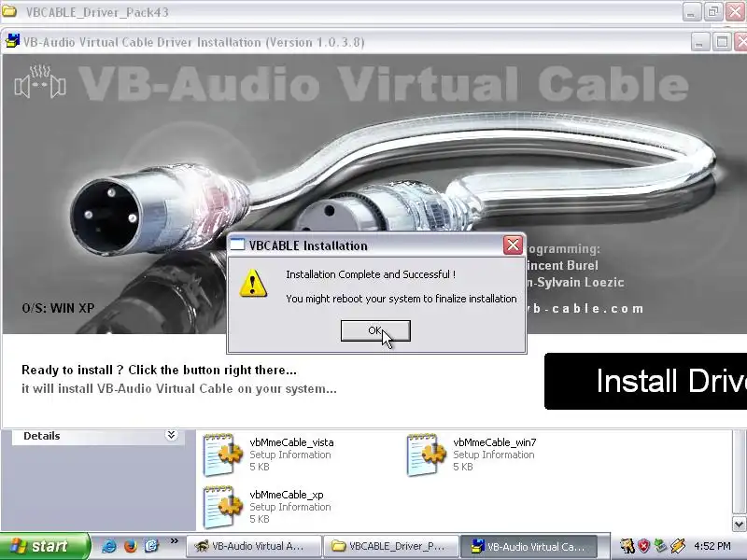747x560 pixels.
Task: Select the vbMmeCable_vista file icon
Action: tap(223, 455)
